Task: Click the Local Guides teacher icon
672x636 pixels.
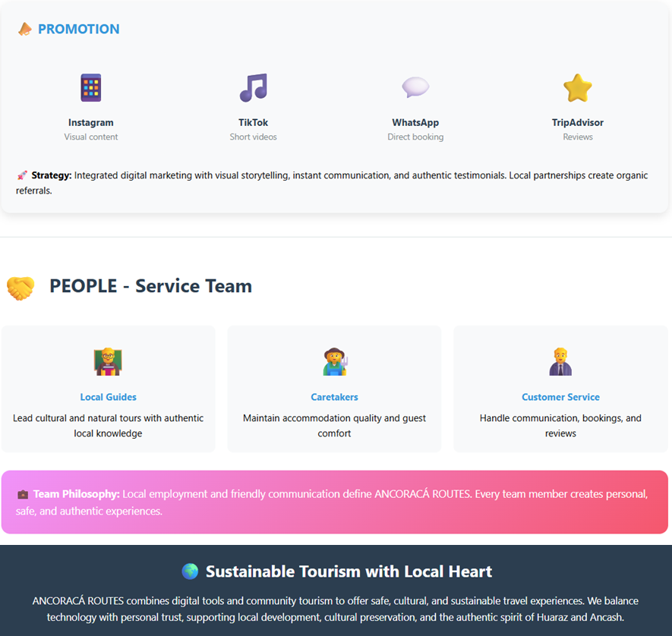Action: [x=108, y=362]
